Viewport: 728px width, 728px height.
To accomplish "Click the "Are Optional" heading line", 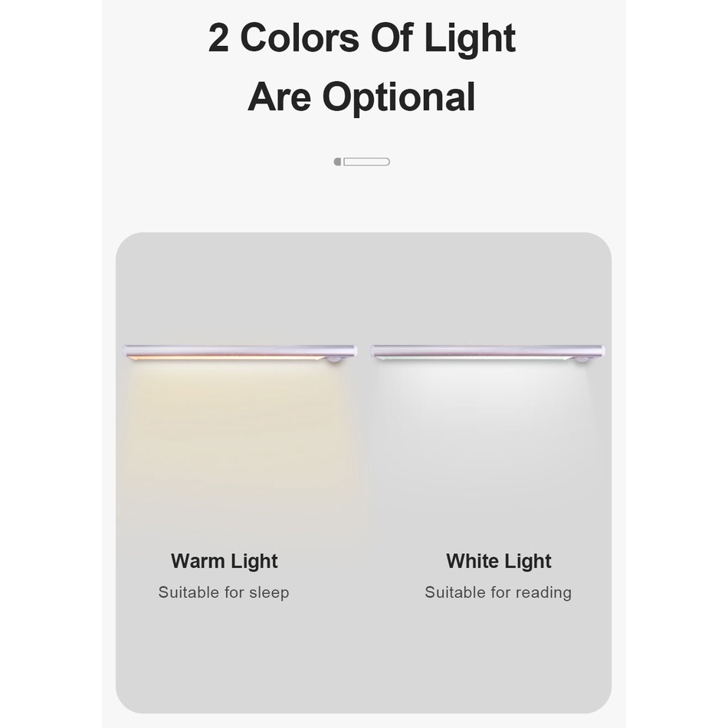I will click(x=362, y=97).
